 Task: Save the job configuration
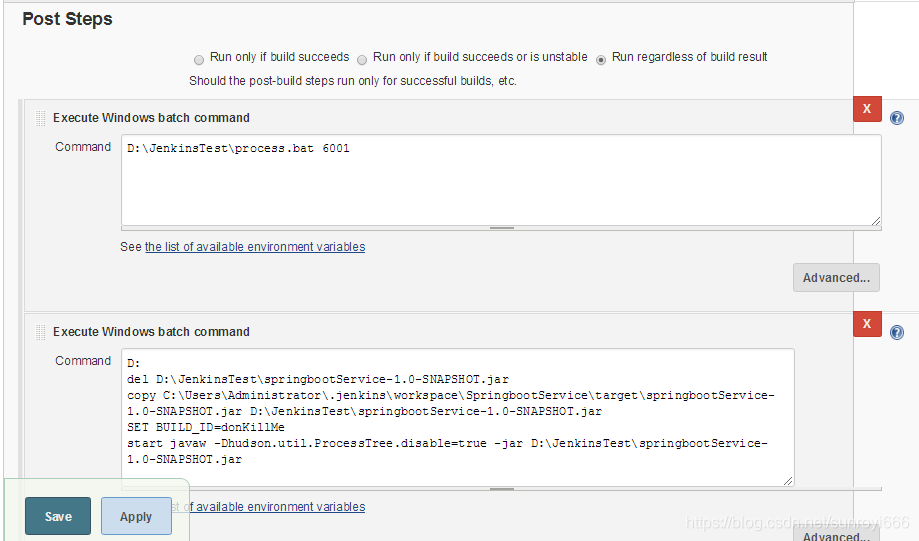point(58,516)
